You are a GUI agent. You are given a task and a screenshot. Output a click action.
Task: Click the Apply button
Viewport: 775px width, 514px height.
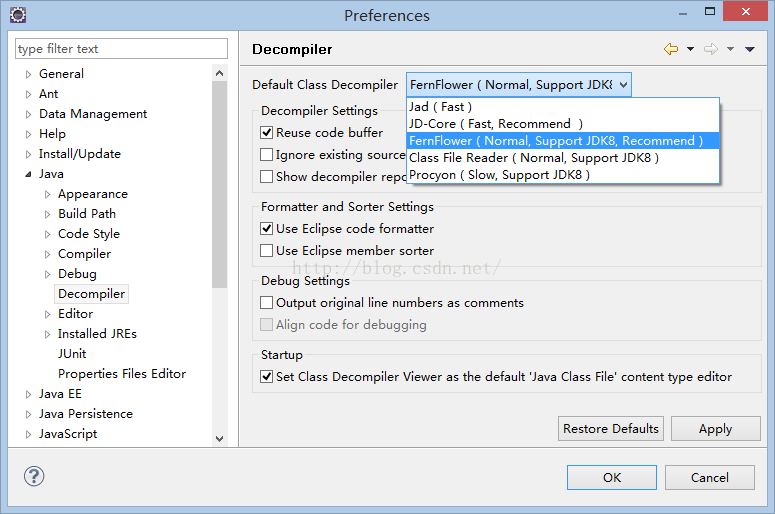tap(716, 428)
